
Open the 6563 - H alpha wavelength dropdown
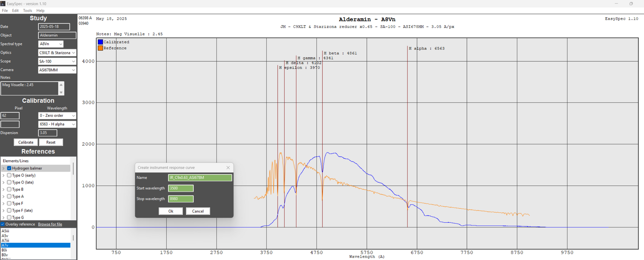[x=57, y=124]
